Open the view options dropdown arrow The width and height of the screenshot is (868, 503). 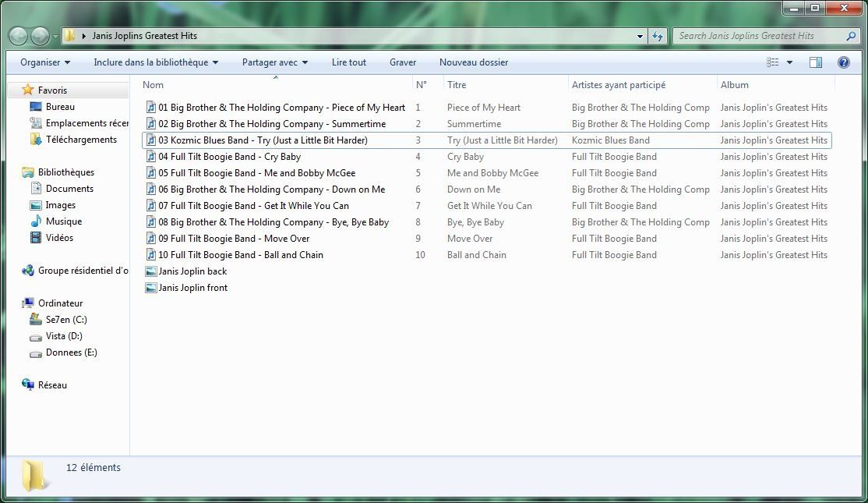click(x=789, y=62)
